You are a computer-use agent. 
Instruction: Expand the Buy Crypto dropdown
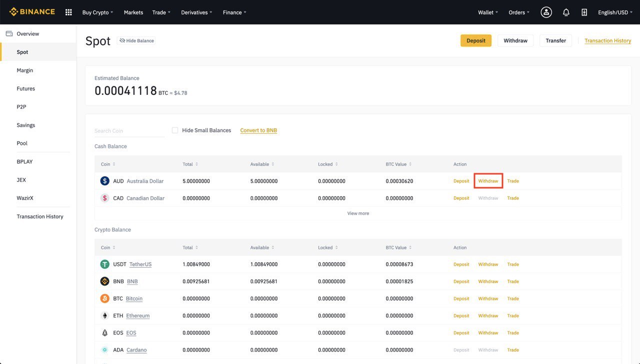tap(97, 12)
